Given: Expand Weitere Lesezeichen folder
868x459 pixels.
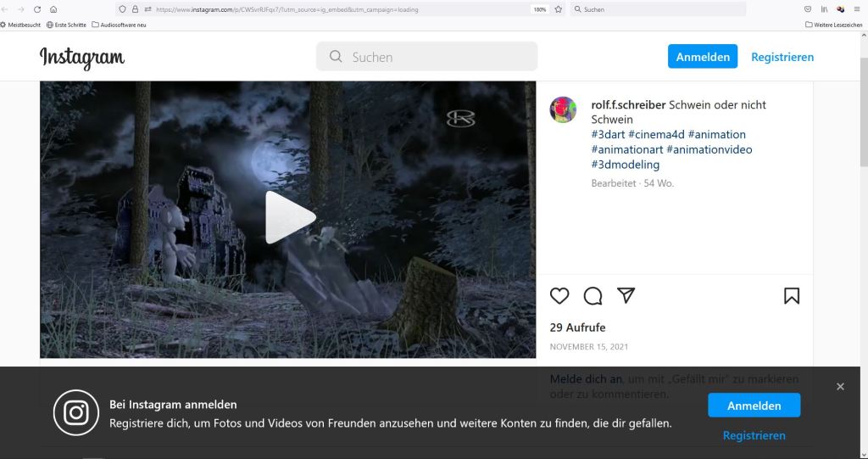Looking at the screenshot, I should coord(833,25).
